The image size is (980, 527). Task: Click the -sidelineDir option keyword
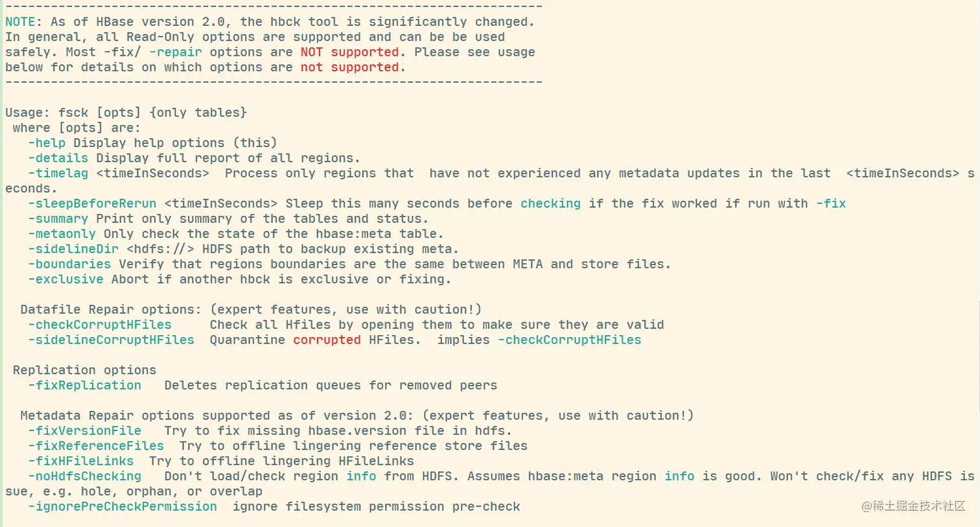(x=73, y=249)
